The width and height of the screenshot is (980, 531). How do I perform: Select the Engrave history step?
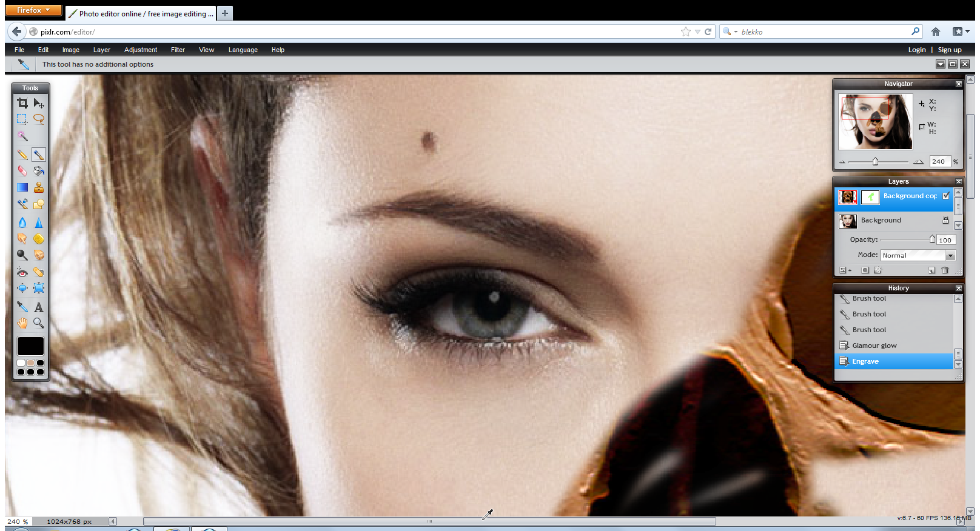coord(894,361)
